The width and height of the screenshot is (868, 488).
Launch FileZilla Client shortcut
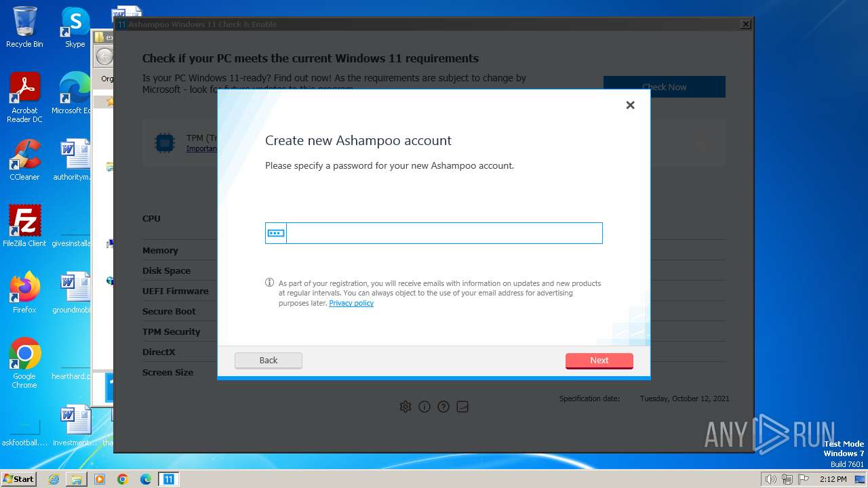coord(24,226)
